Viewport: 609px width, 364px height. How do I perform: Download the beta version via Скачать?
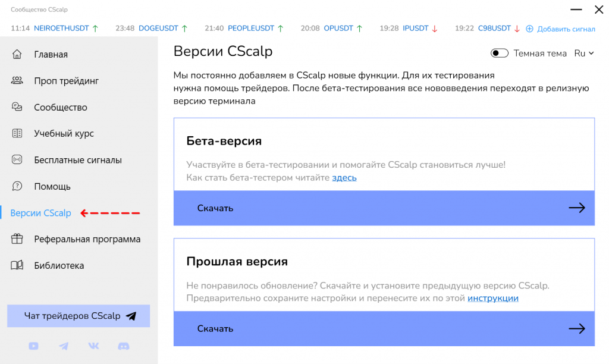(x=384, y=208)
